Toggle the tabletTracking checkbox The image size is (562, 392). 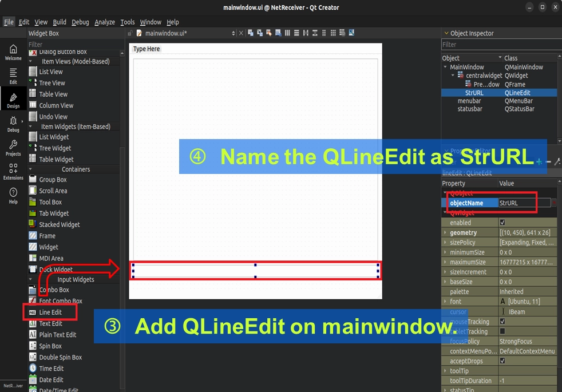point(502,331)
